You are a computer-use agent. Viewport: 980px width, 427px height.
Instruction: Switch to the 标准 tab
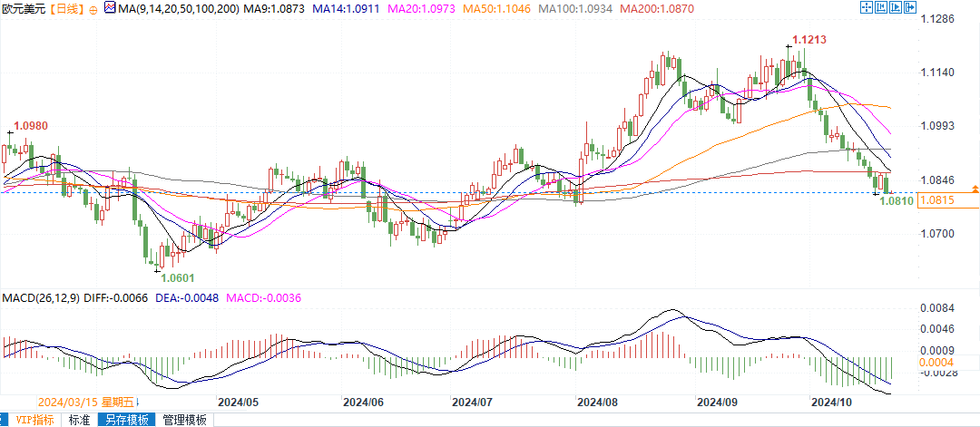click(x=80, y=420)
